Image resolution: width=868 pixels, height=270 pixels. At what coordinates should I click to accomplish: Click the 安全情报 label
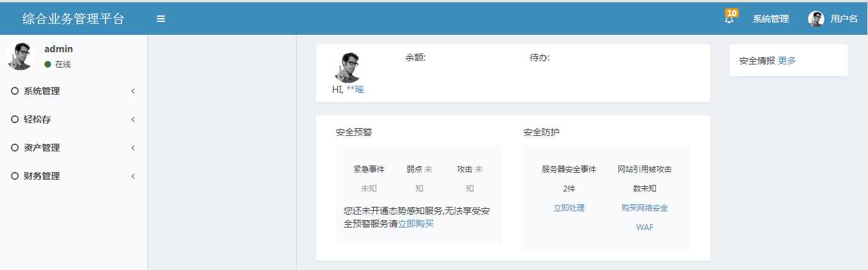click(x=757, y=61)
